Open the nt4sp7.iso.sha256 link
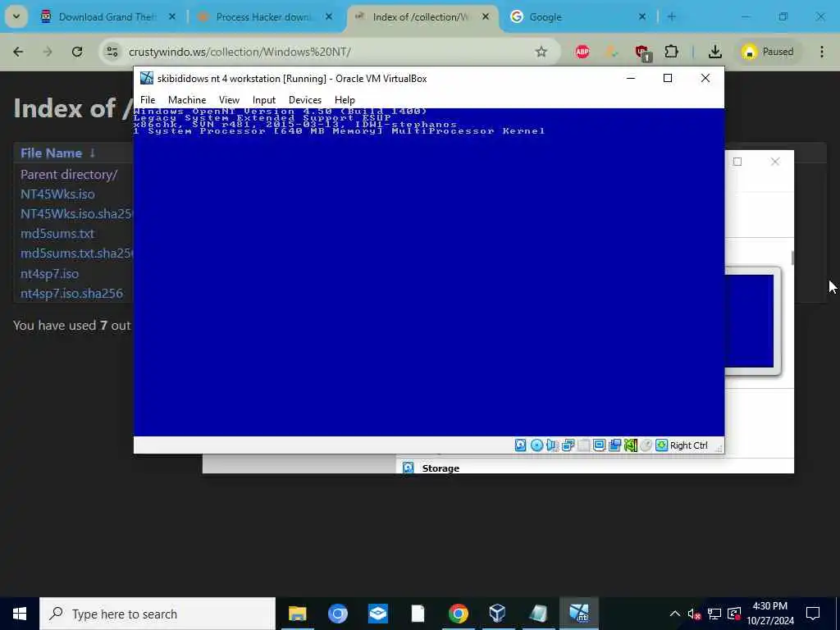 [x=71, y=294]
